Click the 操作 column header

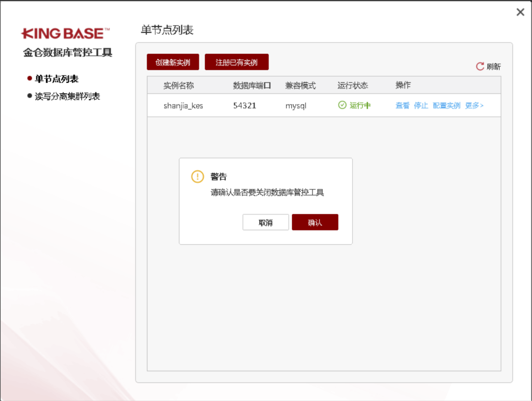point(403,85)
